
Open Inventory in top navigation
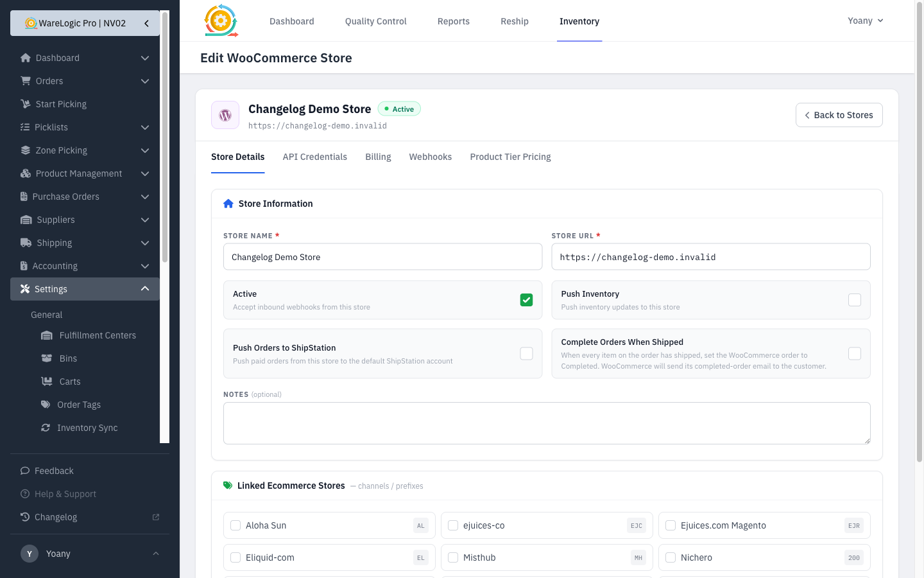[579, 21]
